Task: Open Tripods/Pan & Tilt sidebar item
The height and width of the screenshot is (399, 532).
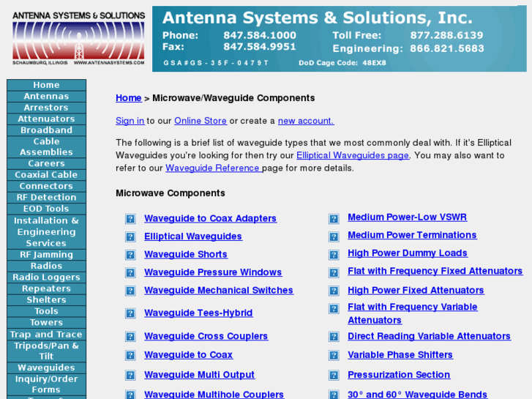Action: pyautogui.click(x=47, y=351)
